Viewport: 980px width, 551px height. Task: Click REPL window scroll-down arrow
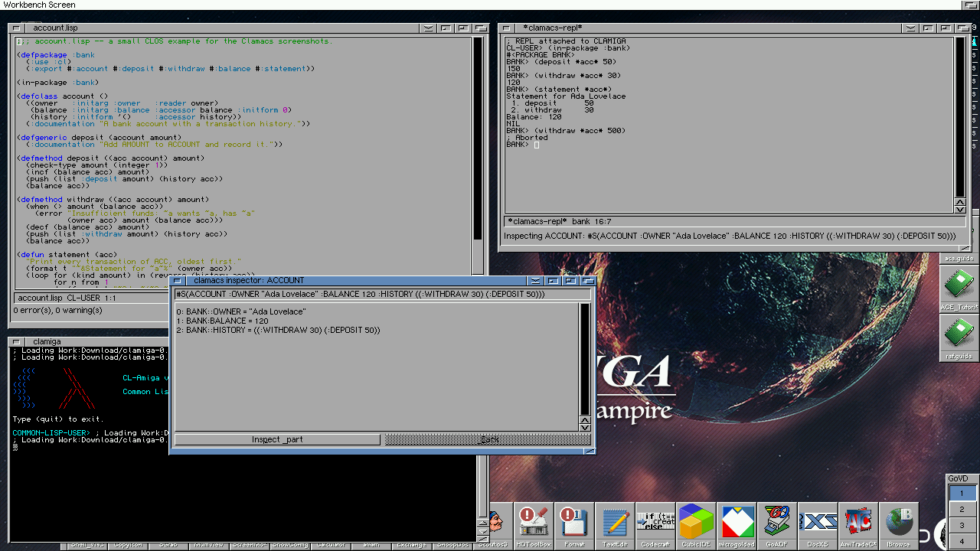(960, 210)
